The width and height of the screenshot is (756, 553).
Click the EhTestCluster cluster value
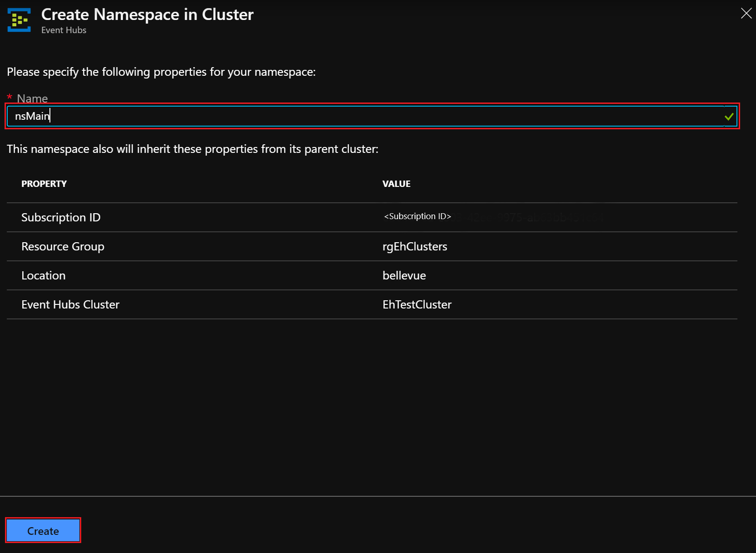[x=417, y=304]
